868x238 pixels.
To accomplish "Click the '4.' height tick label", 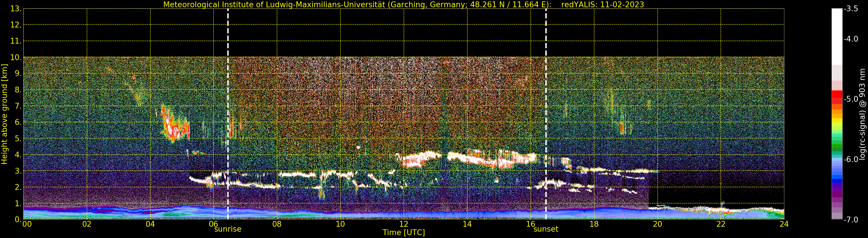I will click(x=18, y=155).
